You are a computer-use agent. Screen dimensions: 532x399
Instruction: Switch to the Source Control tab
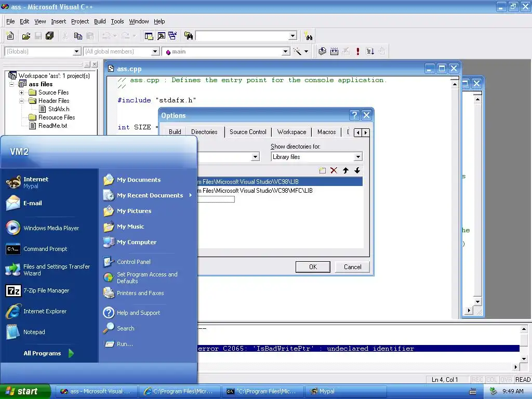[248, 132]
